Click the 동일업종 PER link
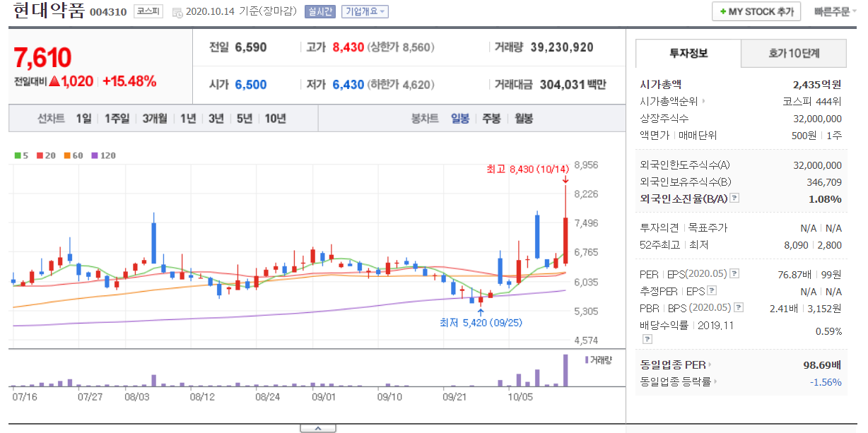Screen dimensions: 868x433 (672, 365)
